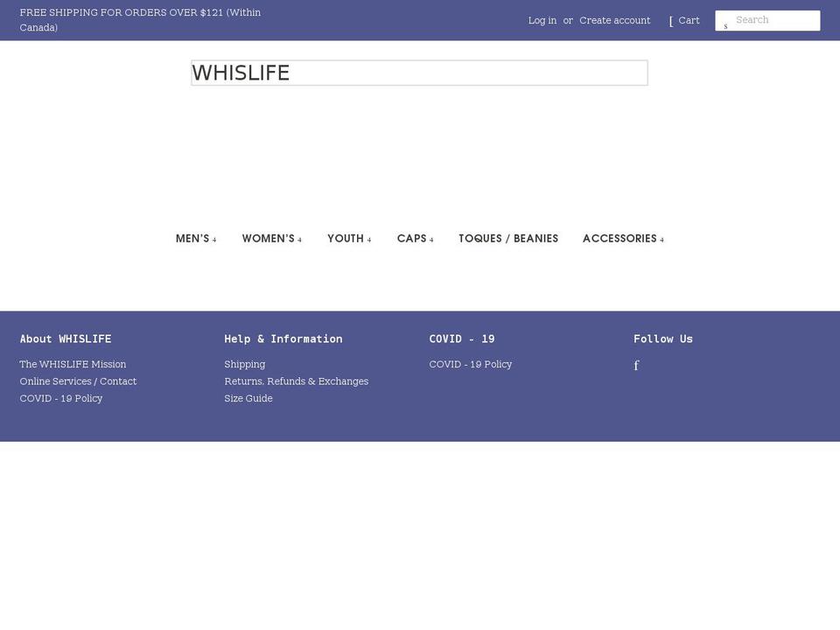Expand the YOUTH dropdown menu
This screenshot has width=840, height=630.
pos(349,238)
